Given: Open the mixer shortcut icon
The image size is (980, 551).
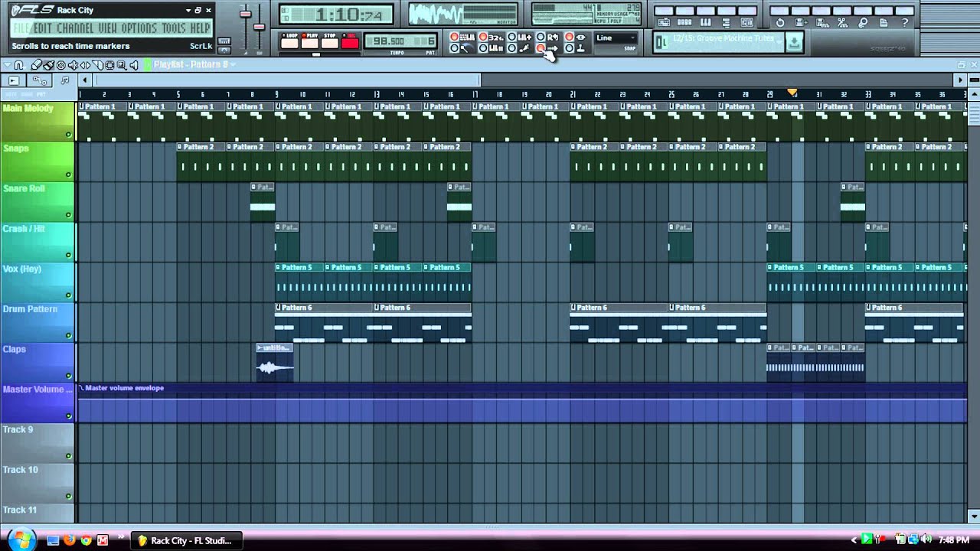Looking at the screenshot, I should tap(747, 22).
